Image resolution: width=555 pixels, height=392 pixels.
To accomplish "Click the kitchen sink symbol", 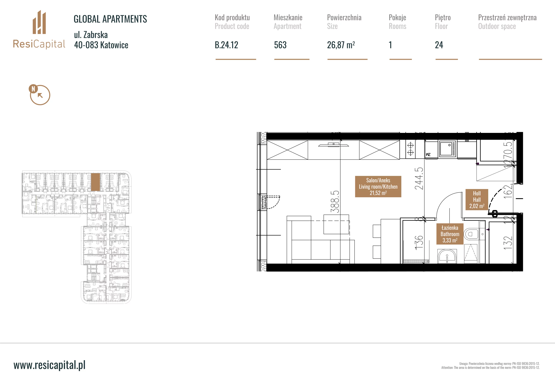I will point(447,149).
